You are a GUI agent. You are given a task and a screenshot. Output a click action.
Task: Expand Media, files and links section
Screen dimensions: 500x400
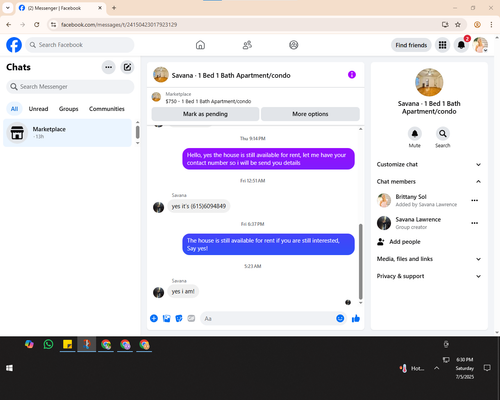click(429, 259)
